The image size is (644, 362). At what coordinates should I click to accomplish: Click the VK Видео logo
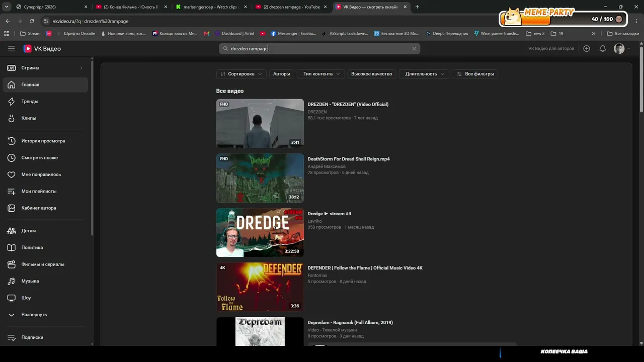coord(42,49)
